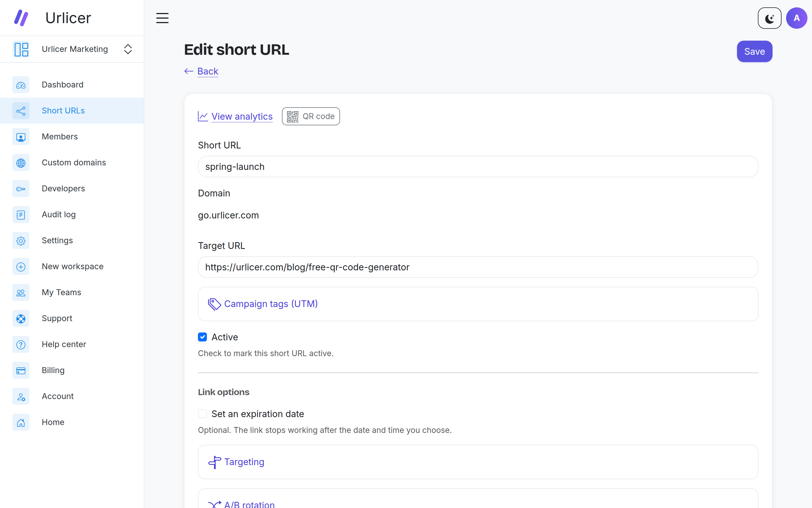Expand the Urlicer Marketing workspace switcher
The height and width of the screenshot is (508, 812).
pyautogui.click(x=128, y=49)
